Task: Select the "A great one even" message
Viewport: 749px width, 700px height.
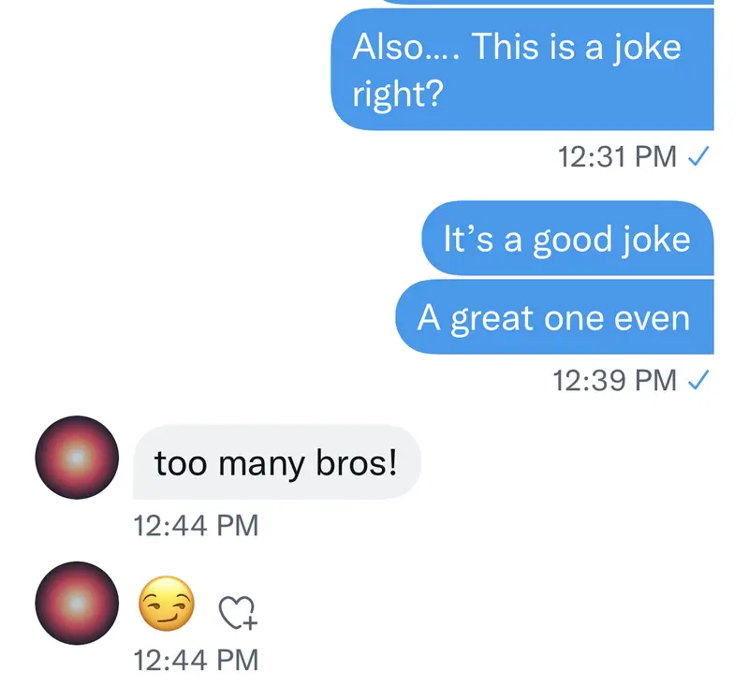Action: (x=553, y=318)
